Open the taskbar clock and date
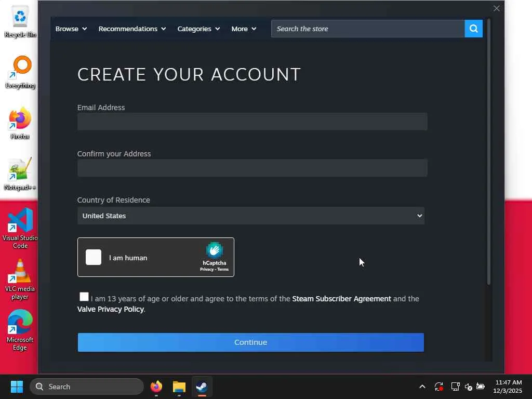 coord(508,387)
